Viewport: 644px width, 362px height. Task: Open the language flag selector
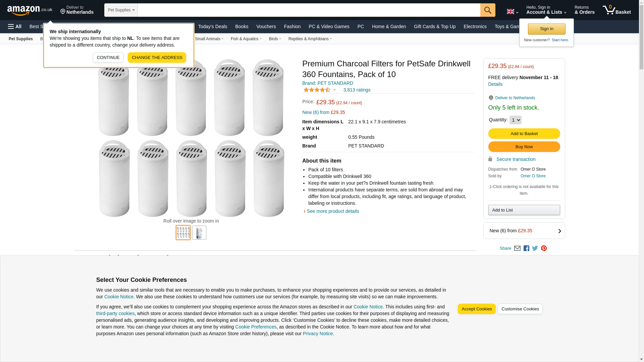coord(512,11)
